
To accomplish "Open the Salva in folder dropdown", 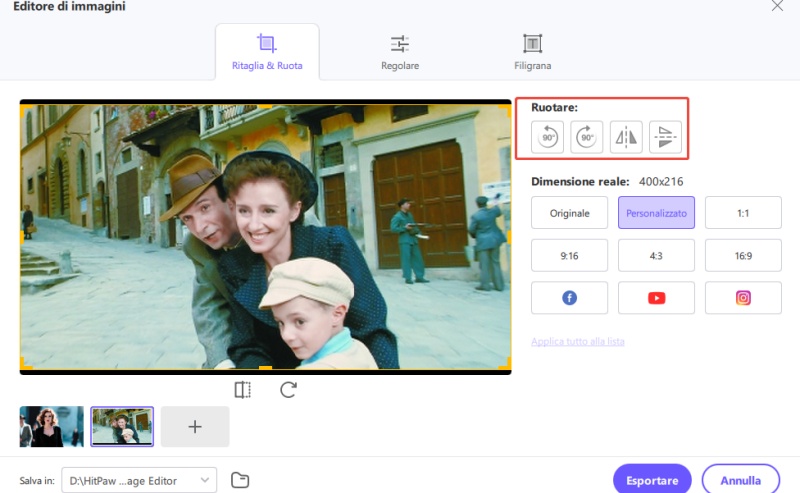I will [139, 480].
